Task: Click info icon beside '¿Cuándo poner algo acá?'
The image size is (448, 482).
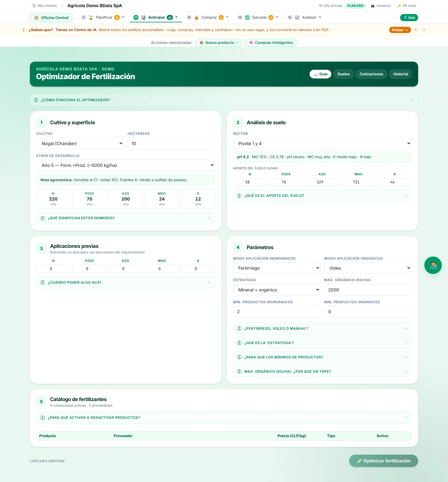Action: coord(43,282)
